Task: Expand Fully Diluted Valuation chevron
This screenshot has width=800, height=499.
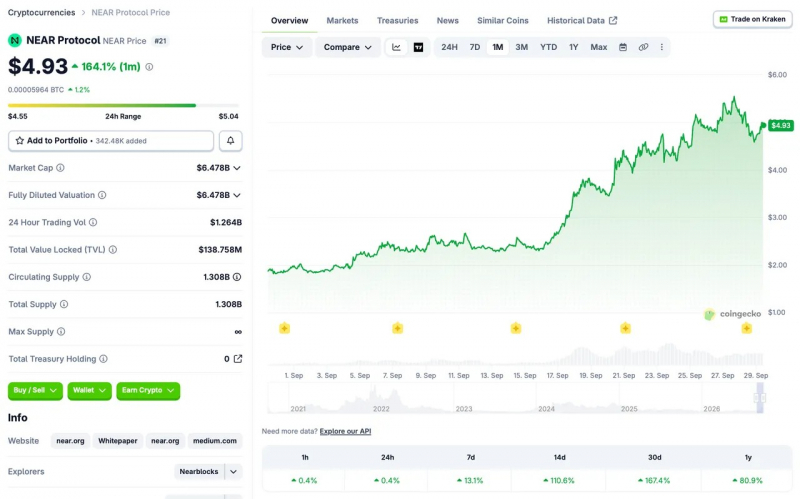Action: 237,195
